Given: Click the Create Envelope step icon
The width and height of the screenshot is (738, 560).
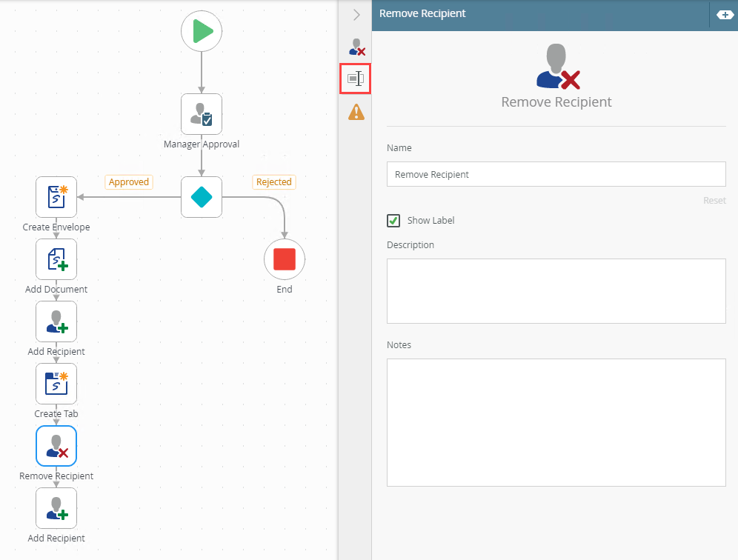Looking at the screenshot, I should point(56,197).
